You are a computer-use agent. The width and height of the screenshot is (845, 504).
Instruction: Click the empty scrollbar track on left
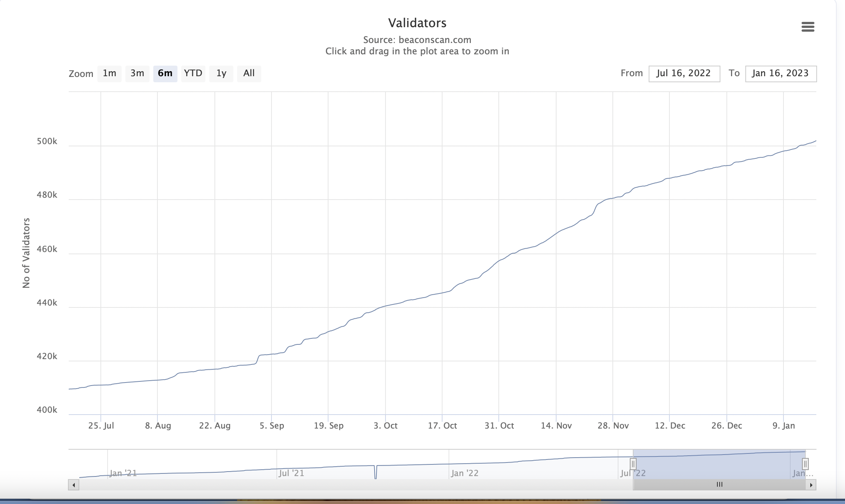340,485
